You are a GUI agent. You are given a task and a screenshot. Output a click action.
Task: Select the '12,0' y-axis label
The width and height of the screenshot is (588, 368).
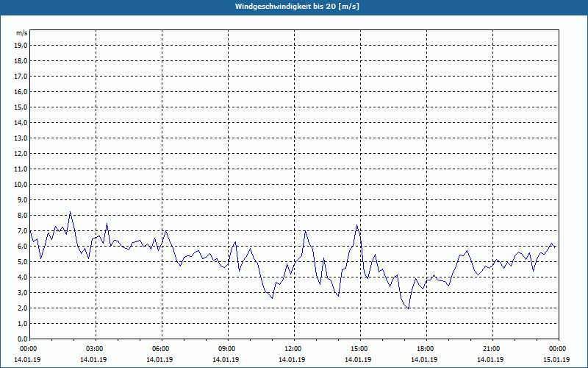pyautogui.click(x=21, y=154)
